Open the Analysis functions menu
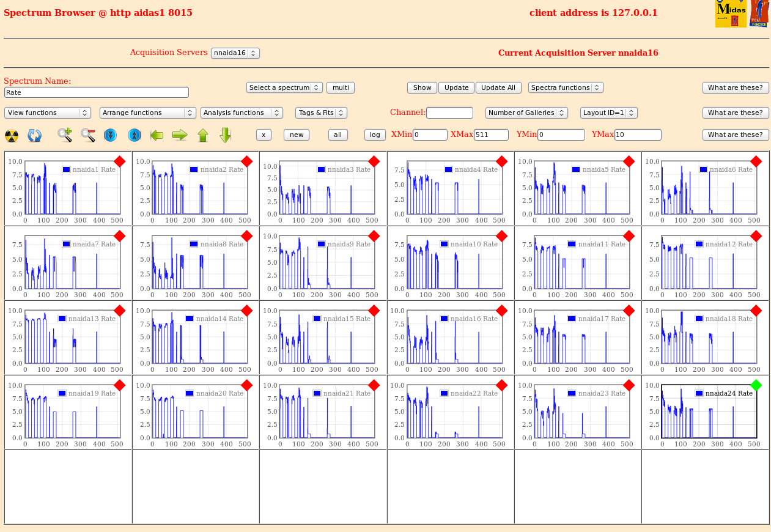The image size is (771, 532). (x=242, y=113)
